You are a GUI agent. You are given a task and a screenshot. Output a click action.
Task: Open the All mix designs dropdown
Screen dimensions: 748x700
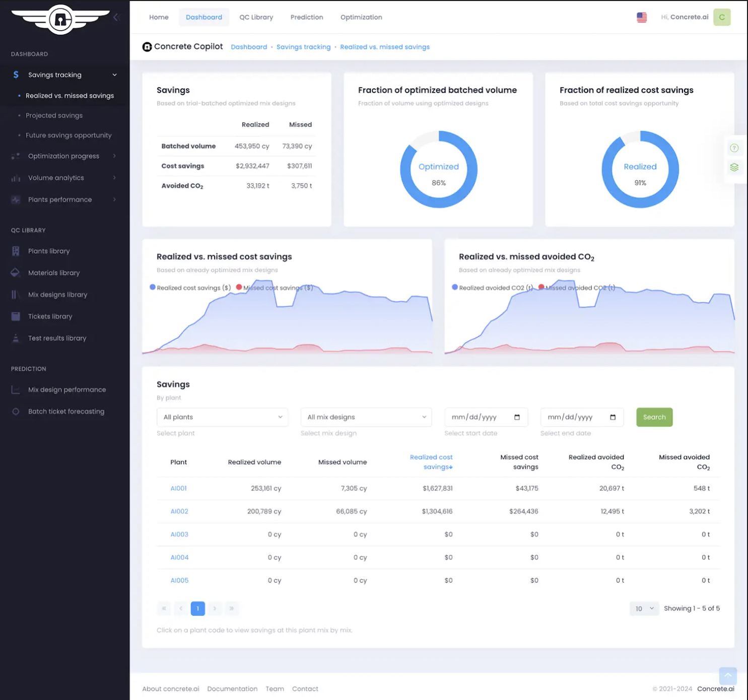(366, 417)
